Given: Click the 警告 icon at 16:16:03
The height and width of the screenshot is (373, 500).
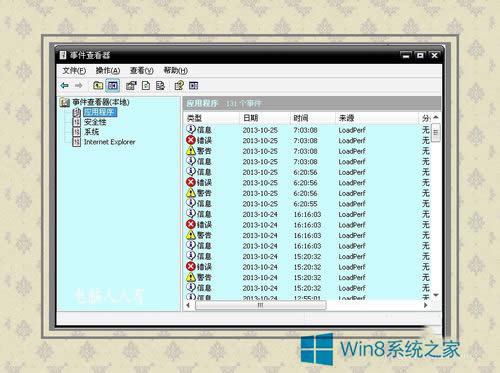Looking at the screenshot, I should [191, 235].
